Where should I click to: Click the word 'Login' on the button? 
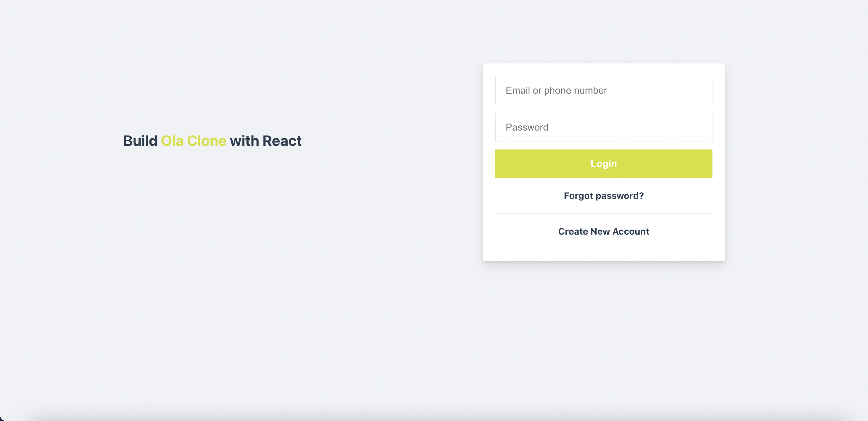(604, 164)
